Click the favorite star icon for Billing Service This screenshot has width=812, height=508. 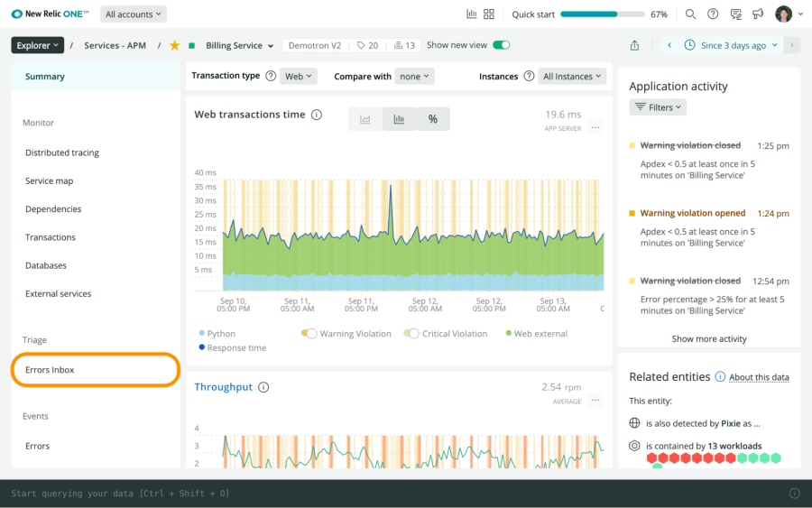175,45
